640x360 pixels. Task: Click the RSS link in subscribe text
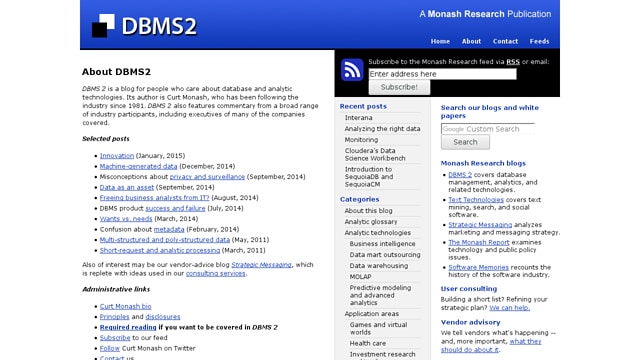tap(513, 62)
